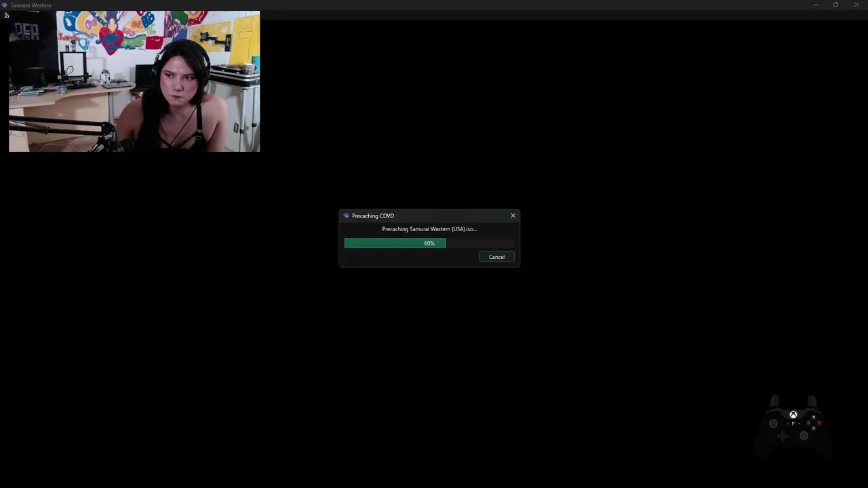Screen dimensions: 868x488
Task: Click 'Precaching Samurai Western (USA).iso...' text
Action: click(429, 229)
